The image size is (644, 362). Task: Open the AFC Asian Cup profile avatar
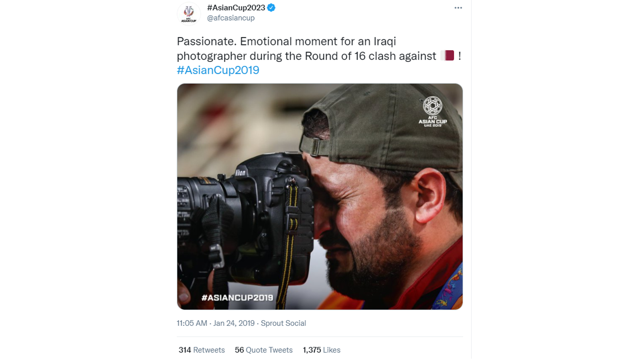click(x=189, y=14)
